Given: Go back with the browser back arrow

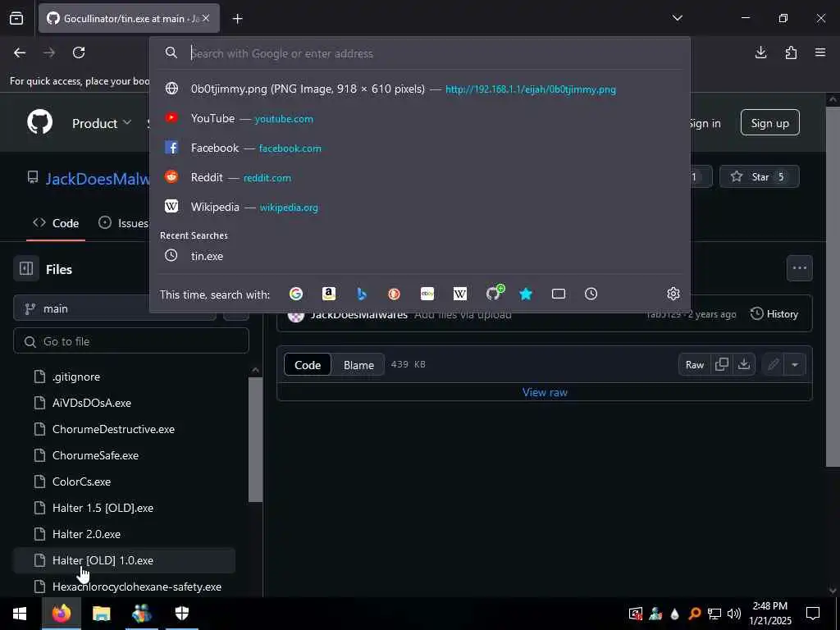Looking at the screenshot, I should [20, 52].
